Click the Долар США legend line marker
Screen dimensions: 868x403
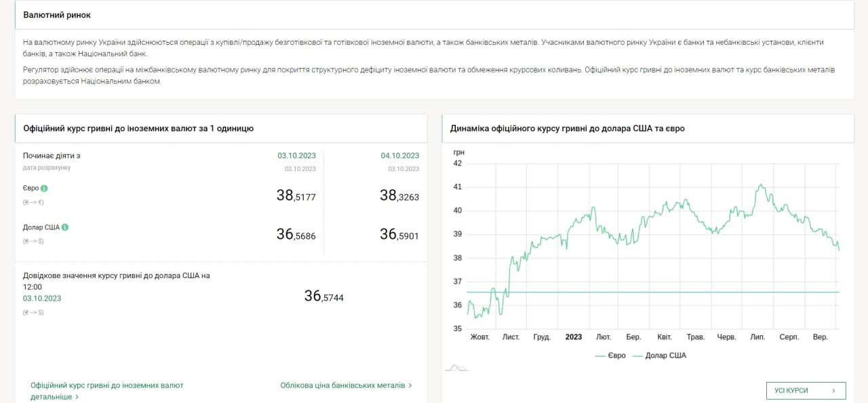tap(637, 356)
